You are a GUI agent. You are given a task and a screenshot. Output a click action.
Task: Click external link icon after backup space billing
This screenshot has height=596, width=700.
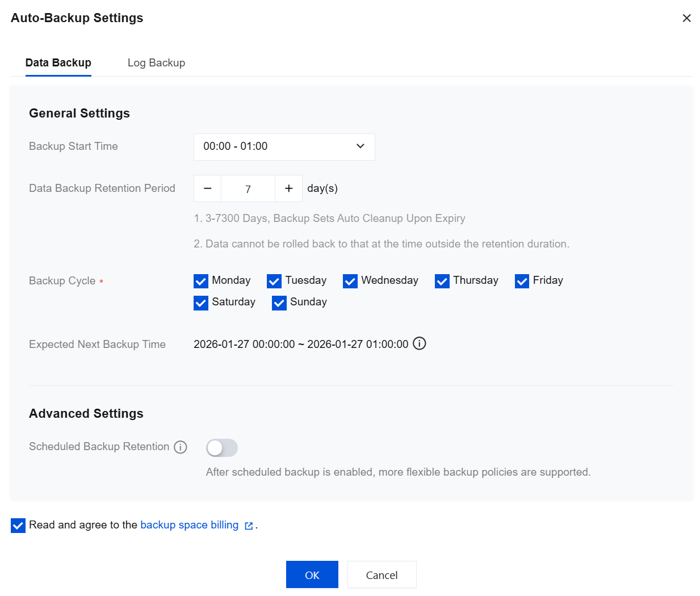[249, 526]
